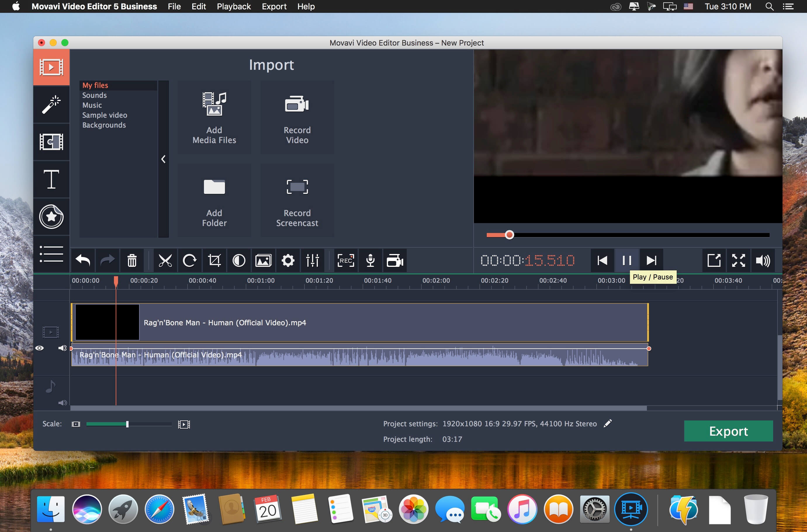
Task: Click the Rag'n'Bone Man video timeline clip
Action: pos(359,322)
